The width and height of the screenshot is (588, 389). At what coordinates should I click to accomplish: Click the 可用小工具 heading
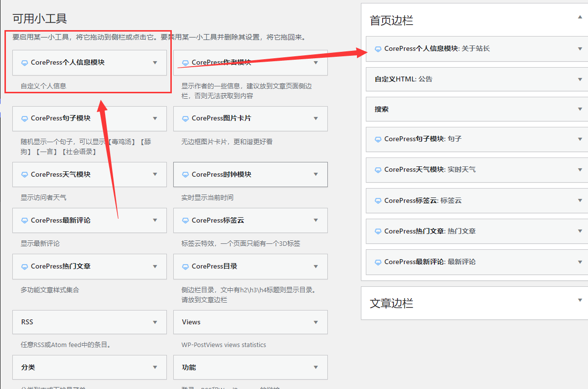pyautogui.click(x=39, y=18)
